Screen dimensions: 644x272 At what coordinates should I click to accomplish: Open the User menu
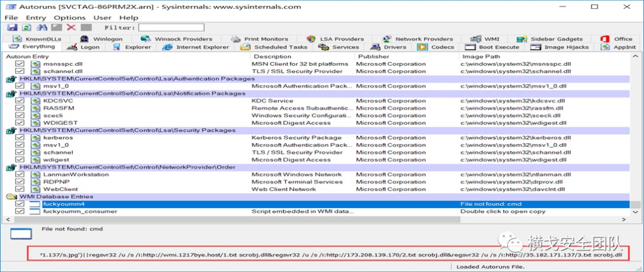[103, 18]
